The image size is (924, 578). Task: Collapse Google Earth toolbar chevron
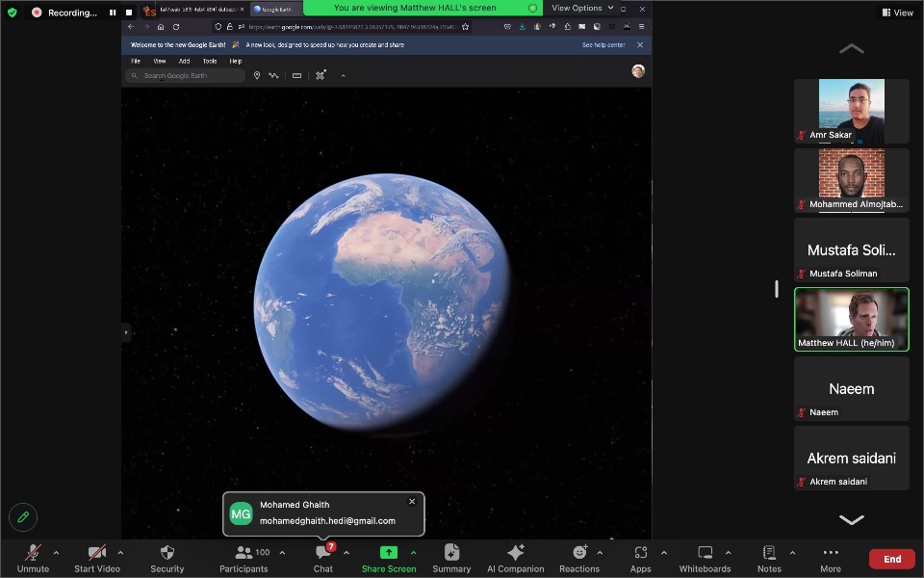(343, 75)
